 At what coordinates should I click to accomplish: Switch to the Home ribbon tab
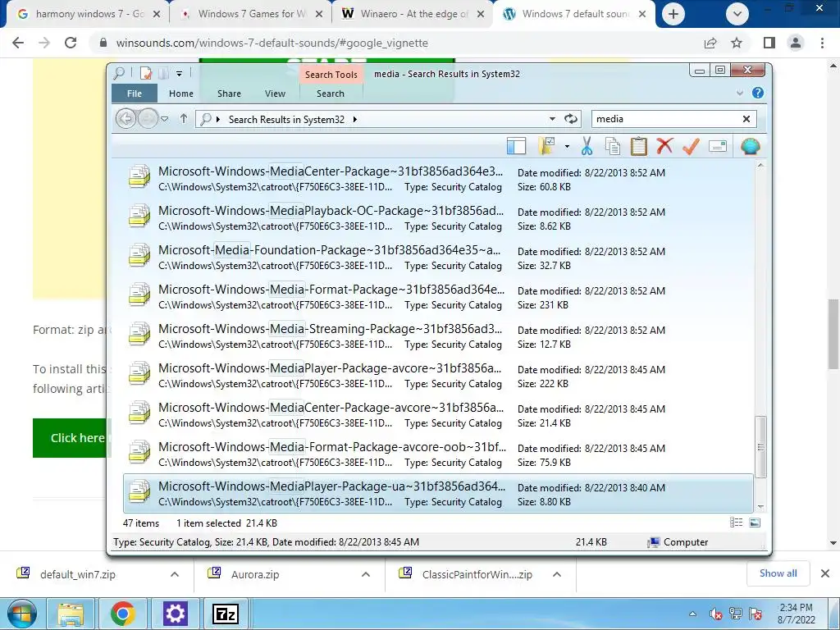click(181, 94)
